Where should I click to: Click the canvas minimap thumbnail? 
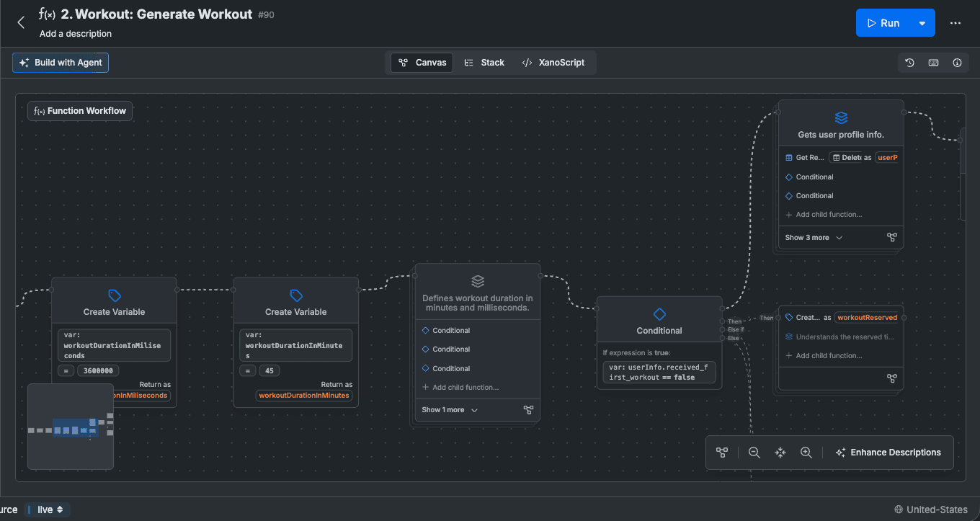(x=71, y=427)
